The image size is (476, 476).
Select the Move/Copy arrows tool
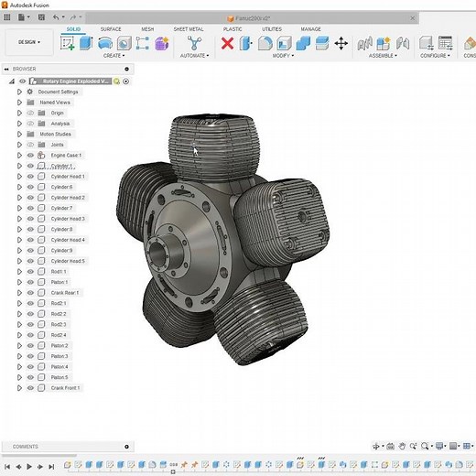(341, 43)
